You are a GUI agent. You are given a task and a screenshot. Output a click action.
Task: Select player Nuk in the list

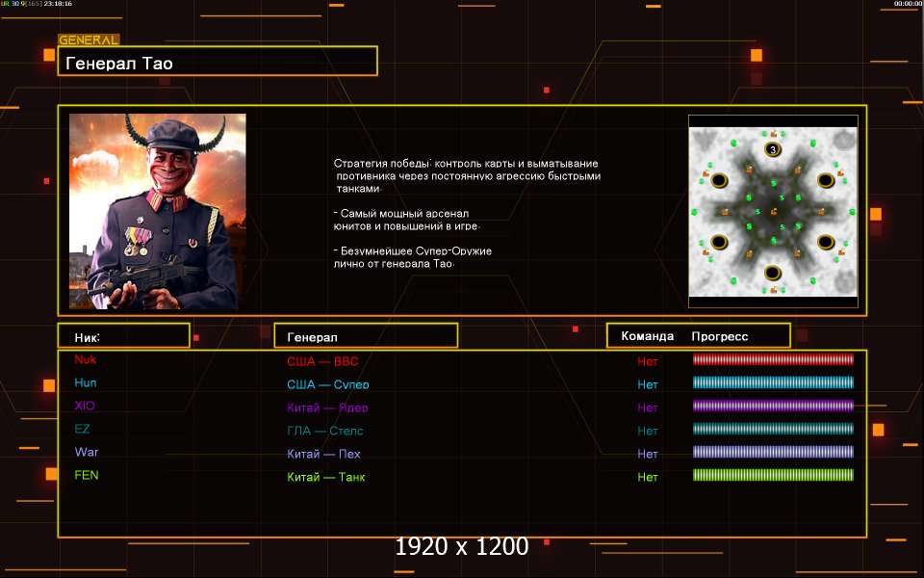pyautogui.click(x=86, y=359)
